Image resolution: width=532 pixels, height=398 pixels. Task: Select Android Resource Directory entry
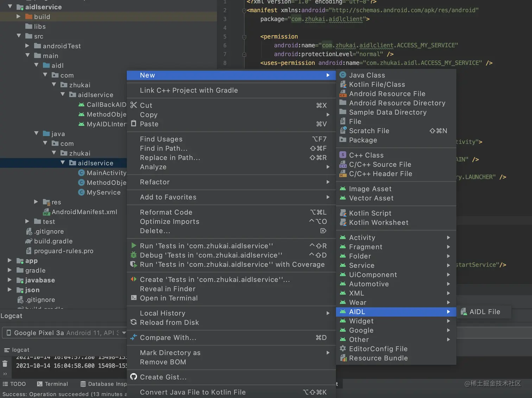click(396, 103)
